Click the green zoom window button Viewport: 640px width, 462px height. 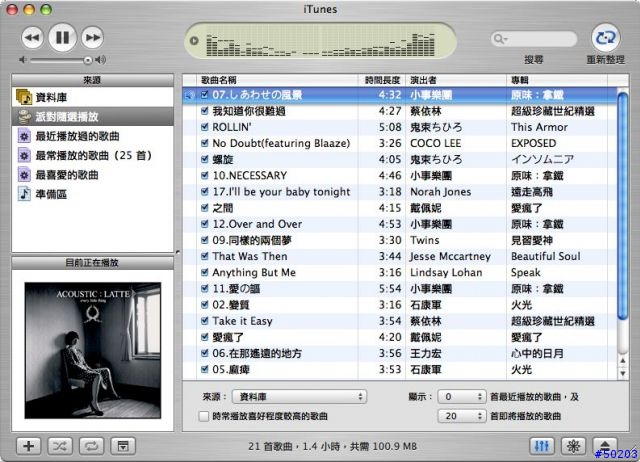[x=46, y=9]
